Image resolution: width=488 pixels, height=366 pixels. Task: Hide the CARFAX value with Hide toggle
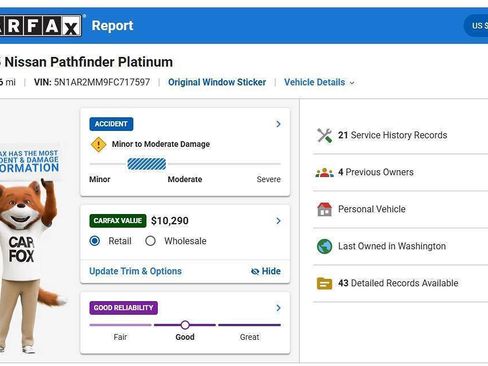(x=266, y=271)
